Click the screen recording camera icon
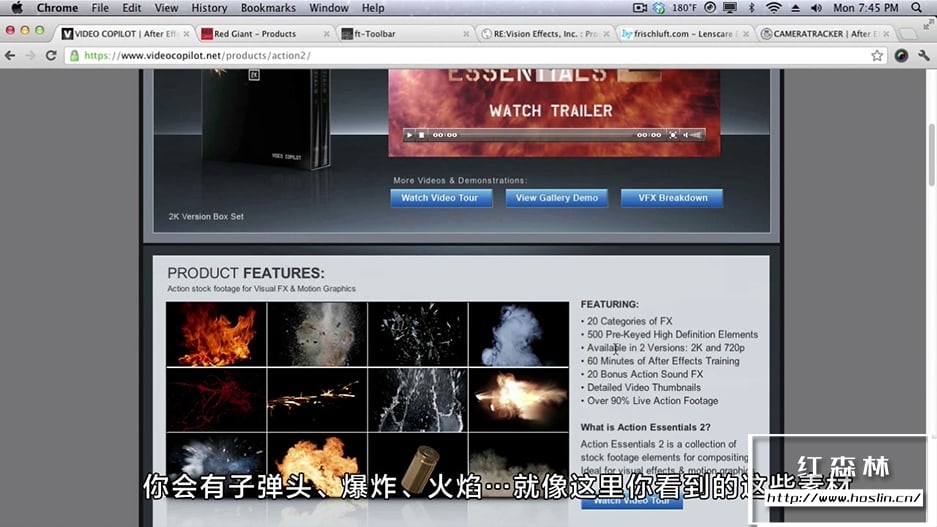 pos(640,8)
